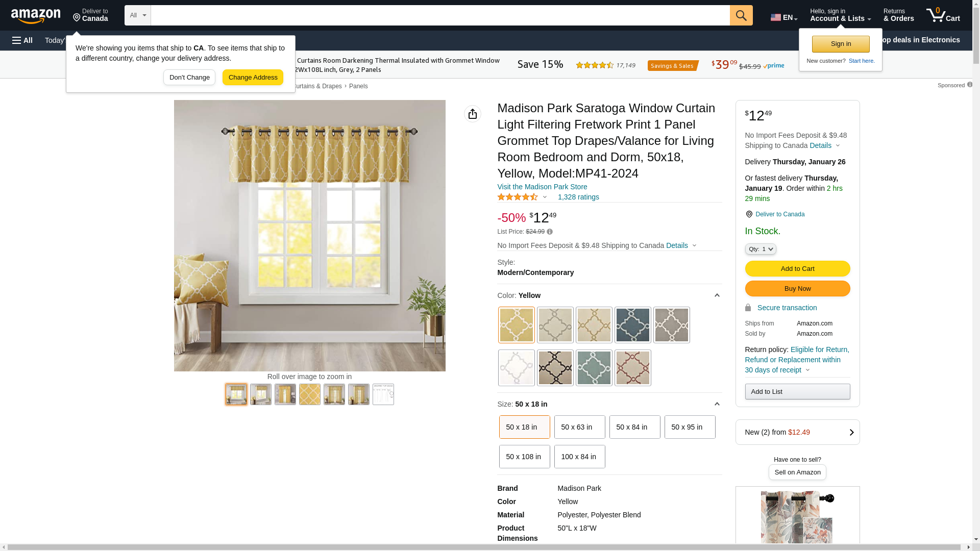Screen dimensions: 980x551
Task: Click the Add to Cart button
Action: pyautogui.click(x=797, y=269)
